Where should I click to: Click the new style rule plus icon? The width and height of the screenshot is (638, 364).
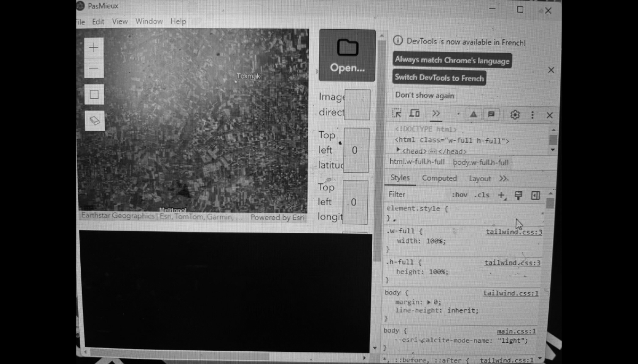coord(501,196)
